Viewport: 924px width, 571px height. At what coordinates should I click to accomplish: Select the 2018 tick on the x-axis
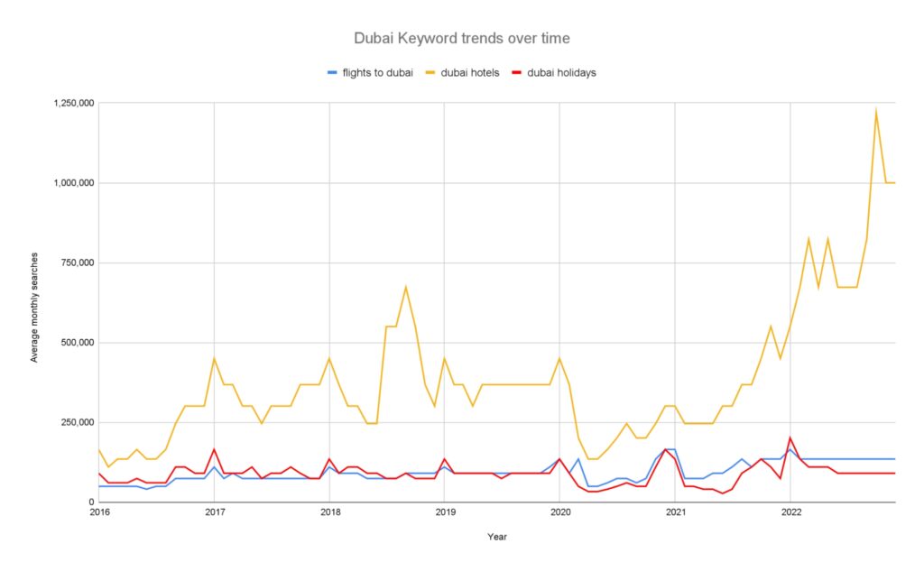click(x=330, y=512)
